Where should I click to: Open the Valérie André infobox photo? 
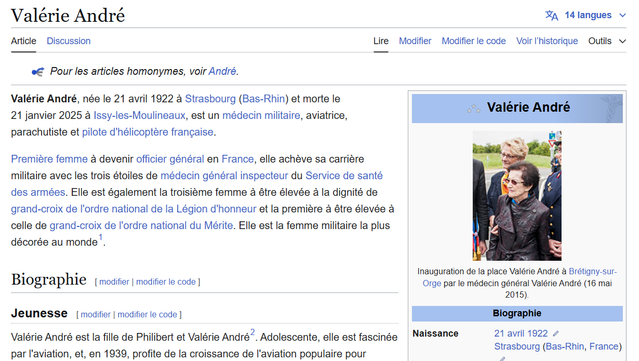(x=517, y=196)
